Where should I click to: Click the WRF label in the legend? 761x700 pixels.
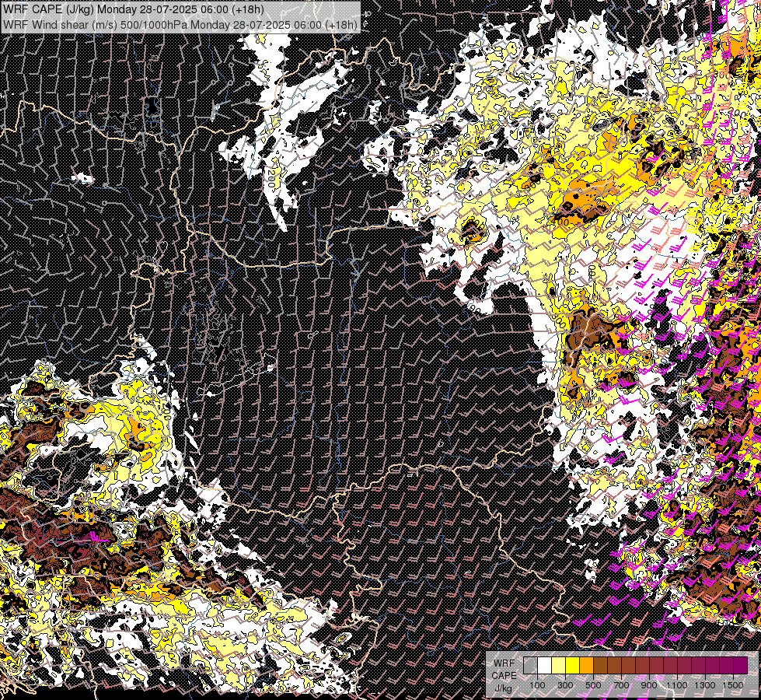tap(504, 663)
